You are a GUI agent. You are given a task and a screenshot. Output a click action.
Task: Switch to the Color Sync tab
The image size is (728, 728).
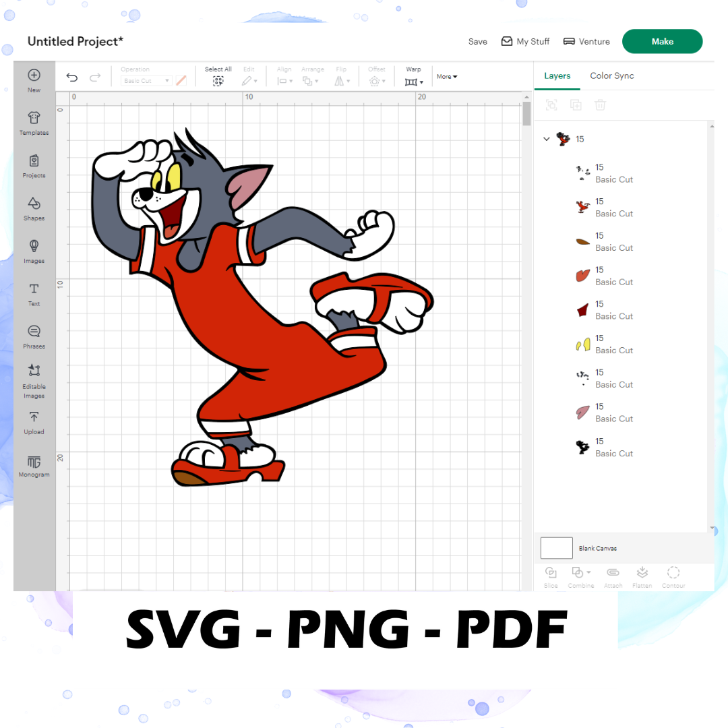pyautogui.click(x=611, y=75)
